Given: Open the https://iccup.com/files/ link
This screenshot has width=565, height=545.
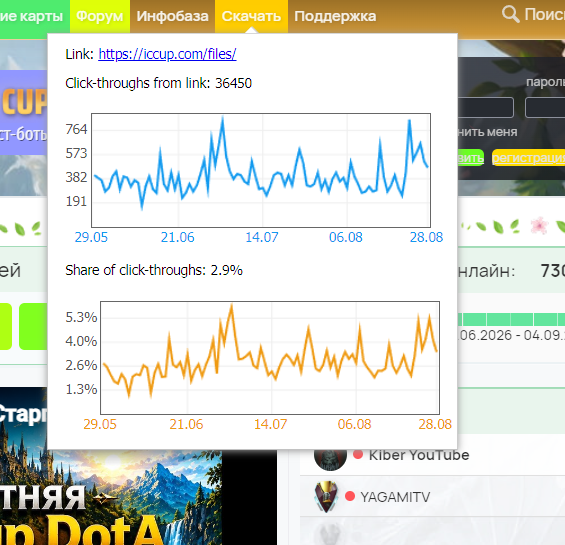Looking at the screenshot, I should coord(167,54).
